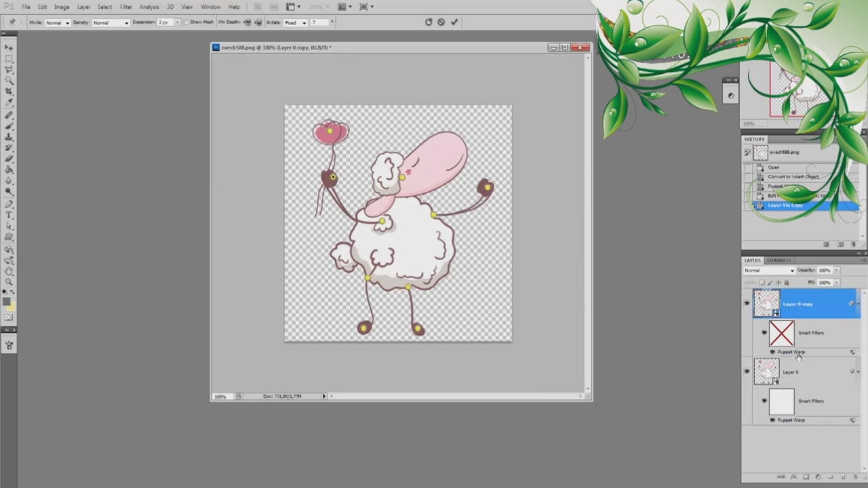Select the Clone Stamp tool
The height and width of the screenshot is (488, 868).
[x=9, y=137]
